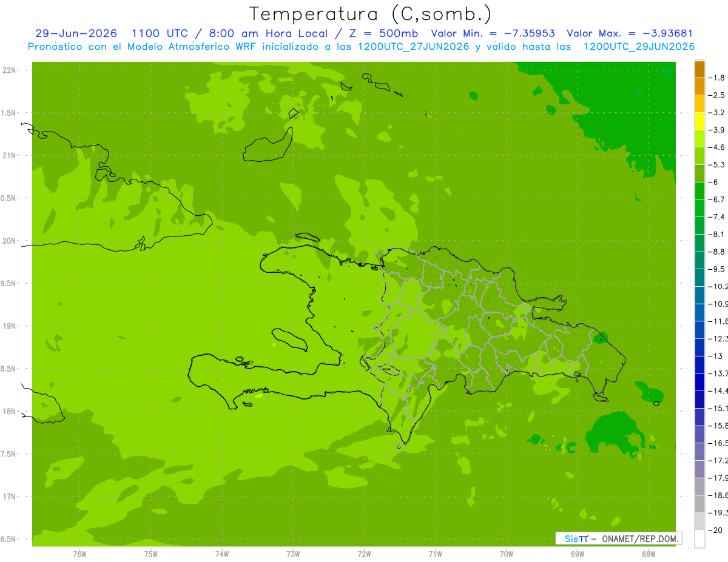The image size is (728, 562).
Task: Pick the orange swatch above -1.8
Action: point(699,69)
